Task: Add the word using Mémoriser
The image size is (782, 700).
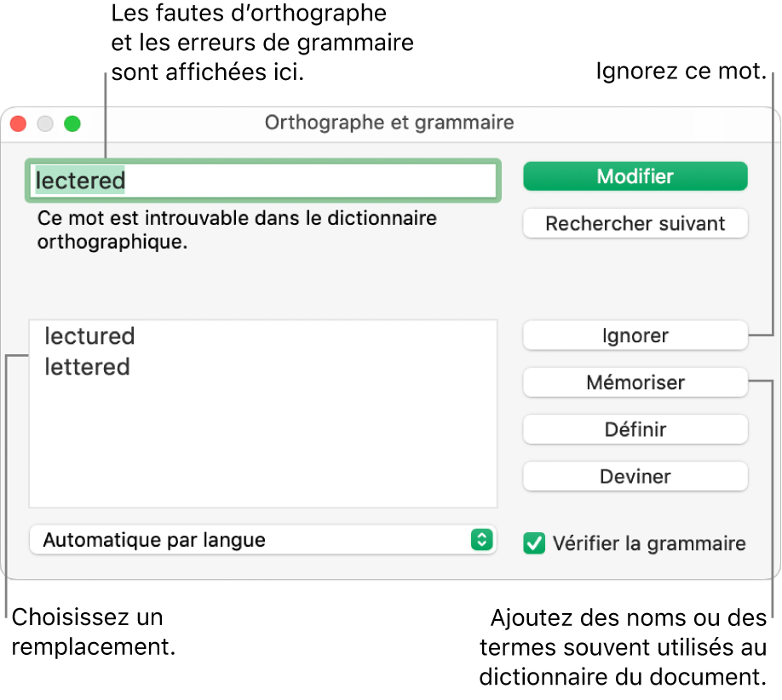Action: [x=635, y=382]
